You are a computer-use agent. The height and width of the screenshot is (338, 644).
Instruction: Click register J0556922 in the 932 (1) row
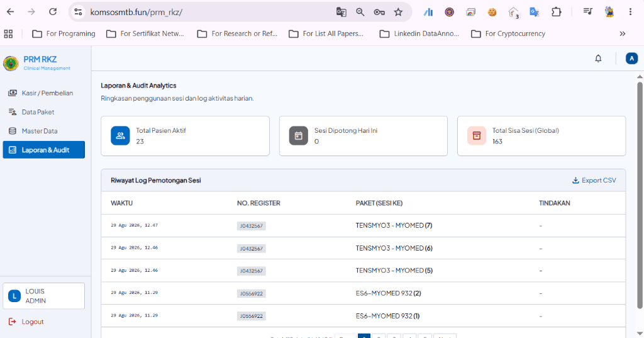pos(252,316)
